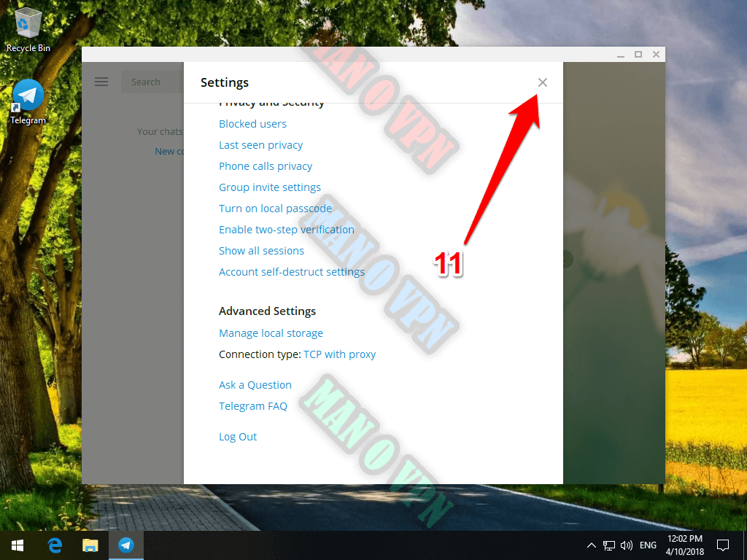Show hidden system tray icons
Screen dimensions: 747x560
(591, 545)
